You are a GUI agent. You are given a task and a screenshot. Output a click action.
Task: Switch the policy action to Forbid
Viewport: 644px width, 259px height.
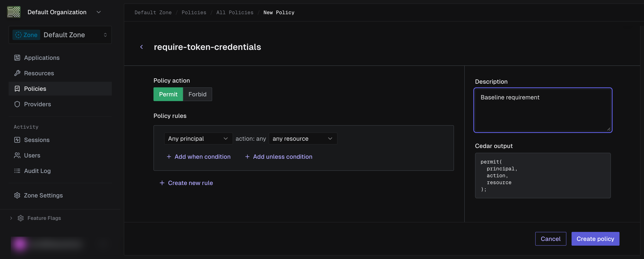pos(198,94)
